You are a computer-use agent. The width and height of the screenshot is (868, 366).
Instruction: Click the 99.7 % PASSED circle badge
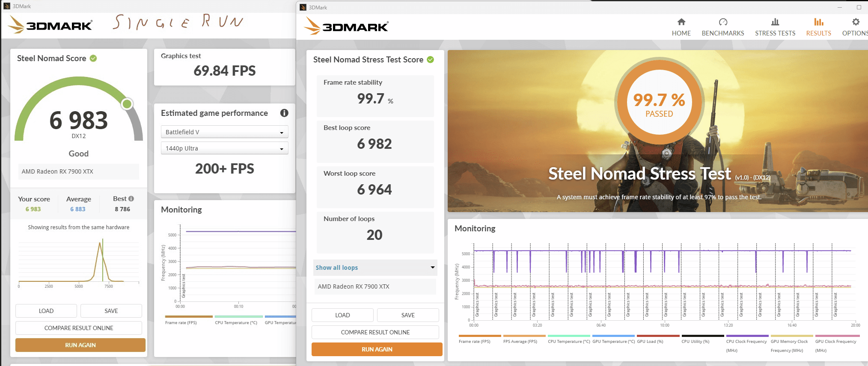659,103
